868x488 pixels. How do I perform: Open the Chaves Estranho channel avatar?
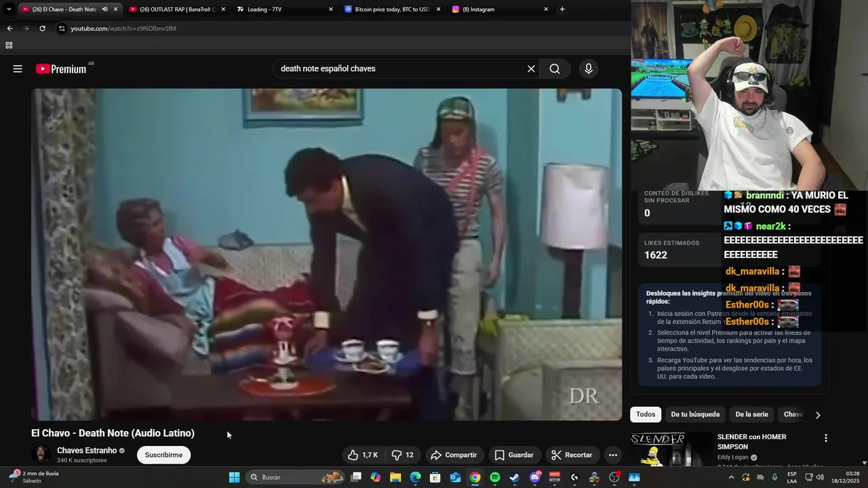point(41,455)
